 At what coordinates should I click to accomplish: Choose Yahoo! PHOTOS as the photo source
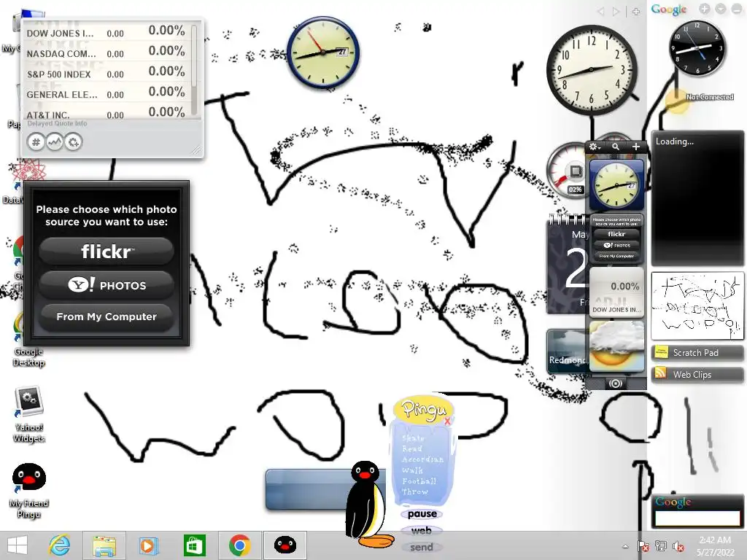click(x=107, y=285)
